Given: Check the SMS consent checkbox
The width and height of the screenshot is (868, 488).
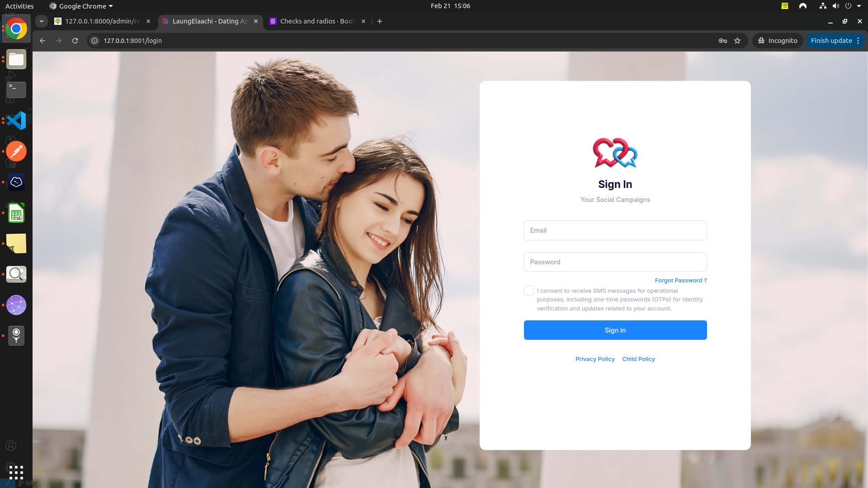Looking at the screenshot, I should 529,291.
